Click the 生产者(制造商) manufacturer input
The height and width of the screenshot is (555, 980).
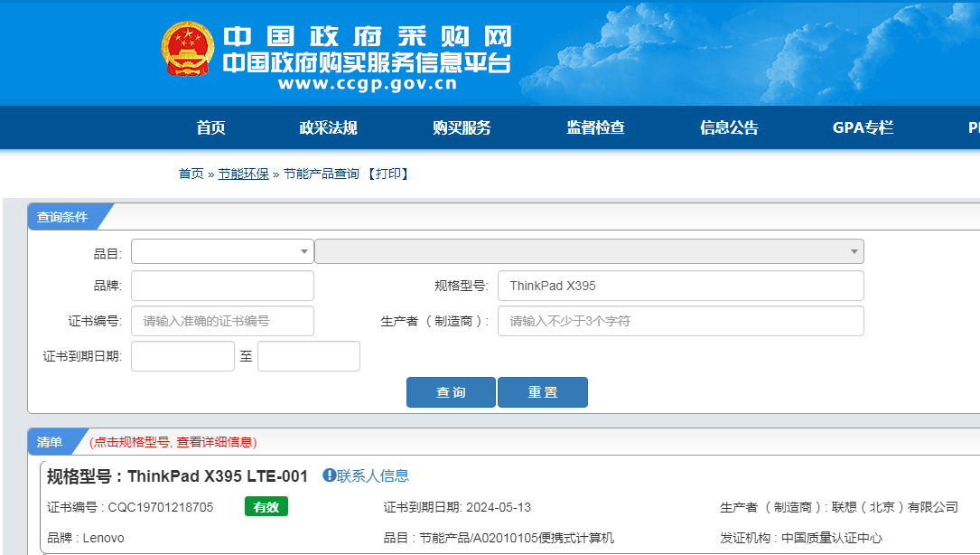click(681, 321)
